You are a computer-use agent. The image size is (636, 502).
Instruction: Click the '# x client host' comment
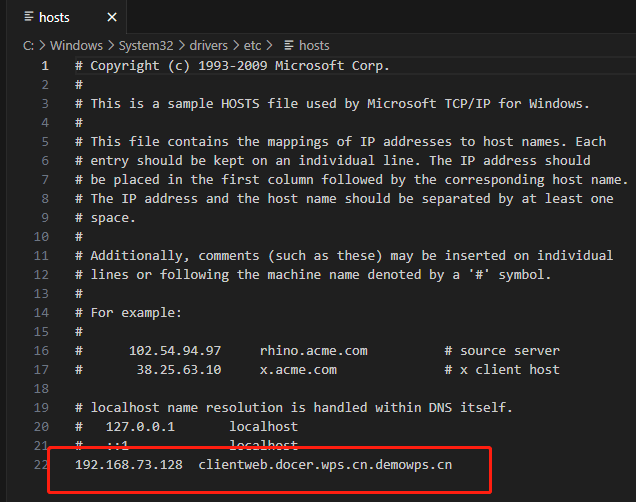pos(502,370)
